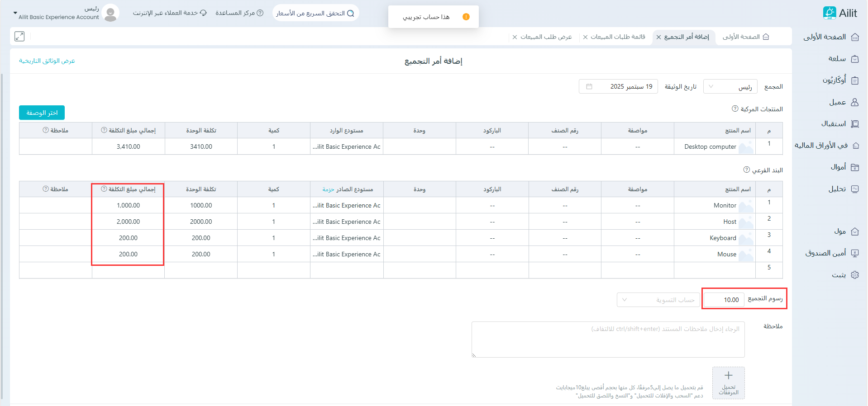Click the calendar icon in date field

(x=589, y=86)
